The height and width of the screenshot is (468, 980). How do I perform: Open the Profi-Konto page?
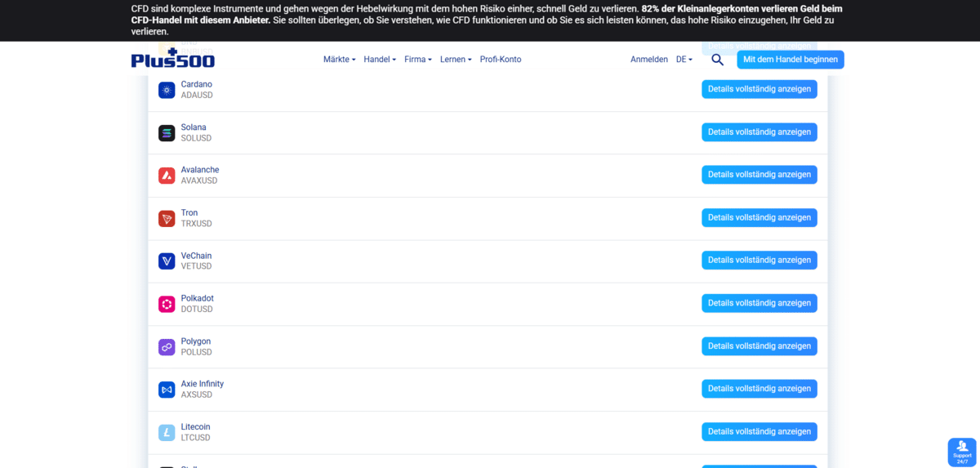(501, 60)
